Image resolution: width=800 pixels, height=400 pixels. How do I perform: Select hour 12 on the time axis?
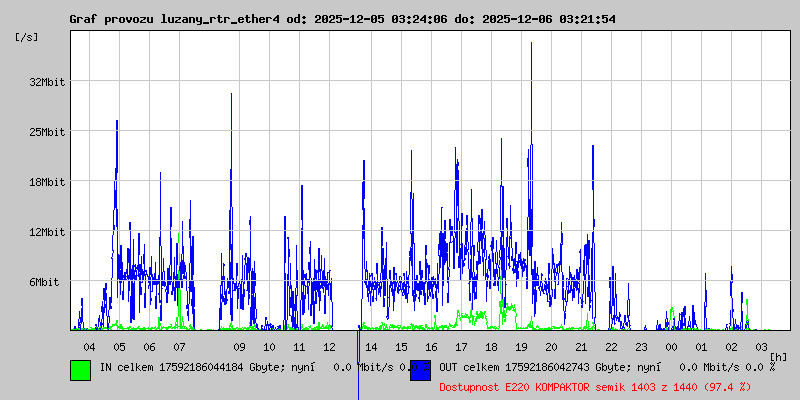tap(329, 346)
